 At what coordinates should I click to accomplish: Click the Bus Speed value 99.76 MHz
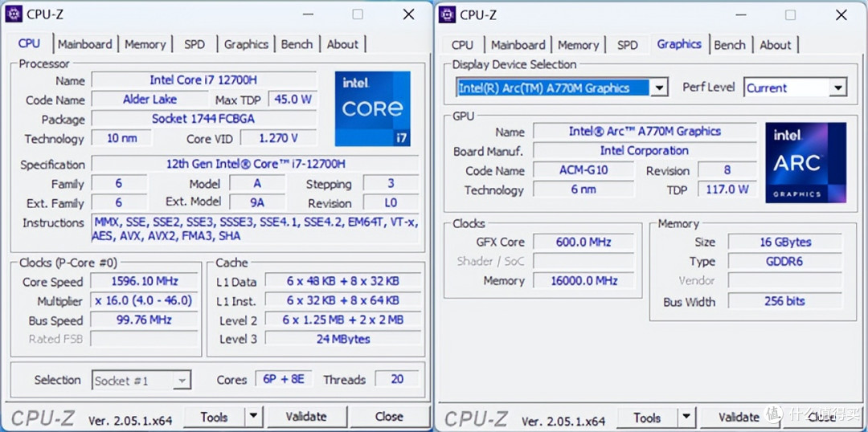[144, 320]
